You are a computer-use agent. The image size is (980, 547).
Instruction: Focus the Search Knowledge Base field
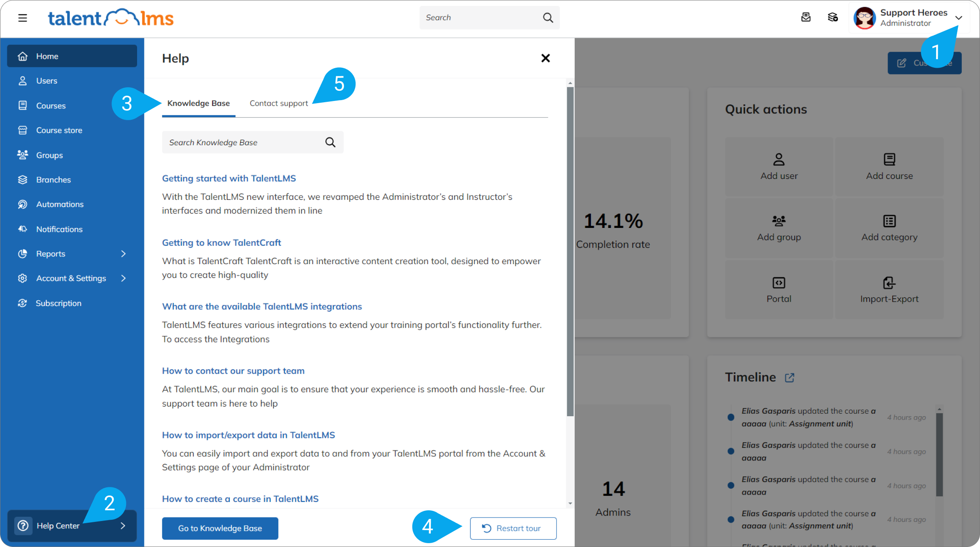(x=252, y=142)
